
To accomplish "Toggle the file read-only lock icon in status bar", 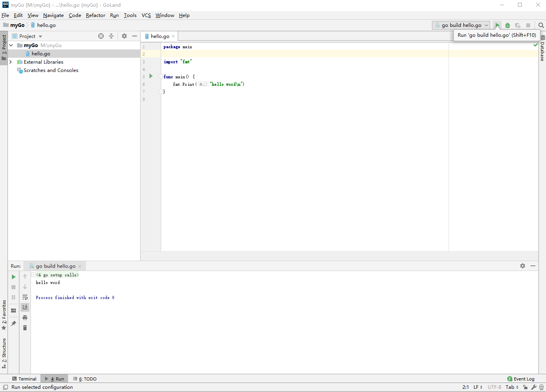I will pos(525,387).
